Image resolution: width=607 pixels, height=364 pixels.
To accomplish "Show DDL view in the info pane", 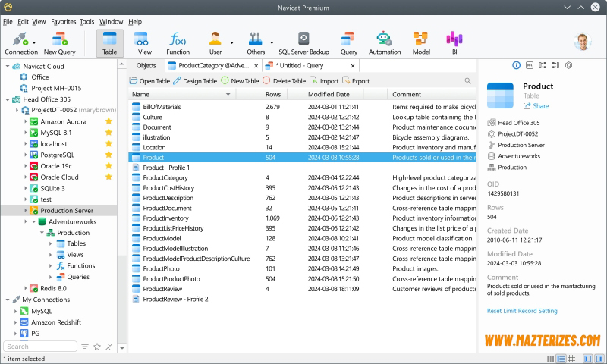I will 529,65.
